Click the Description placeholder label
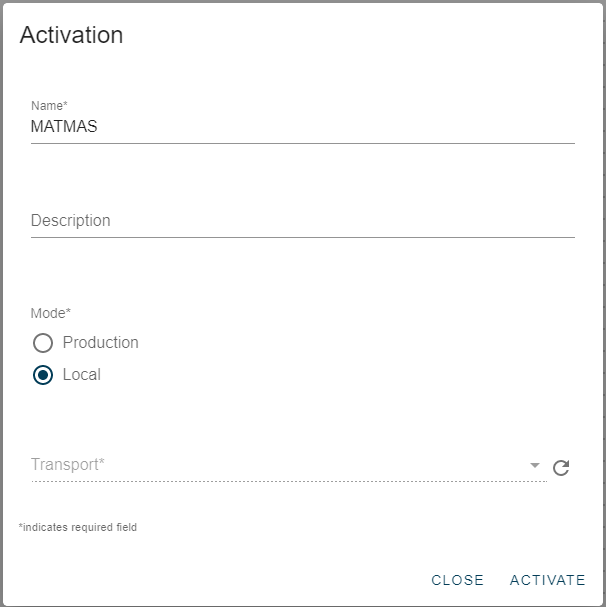 [x=71, y=220]
